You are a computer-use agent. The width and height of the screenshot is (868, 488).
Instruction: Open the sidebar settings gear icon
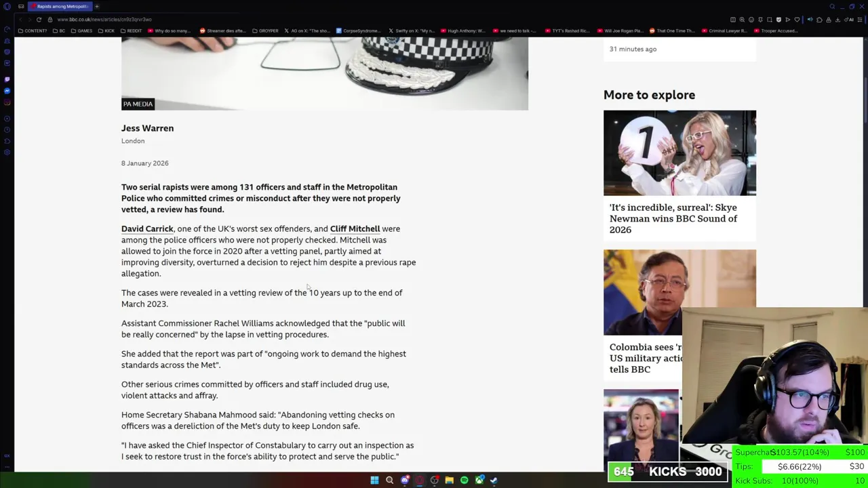pyautogui.click(x=7, y=152)
